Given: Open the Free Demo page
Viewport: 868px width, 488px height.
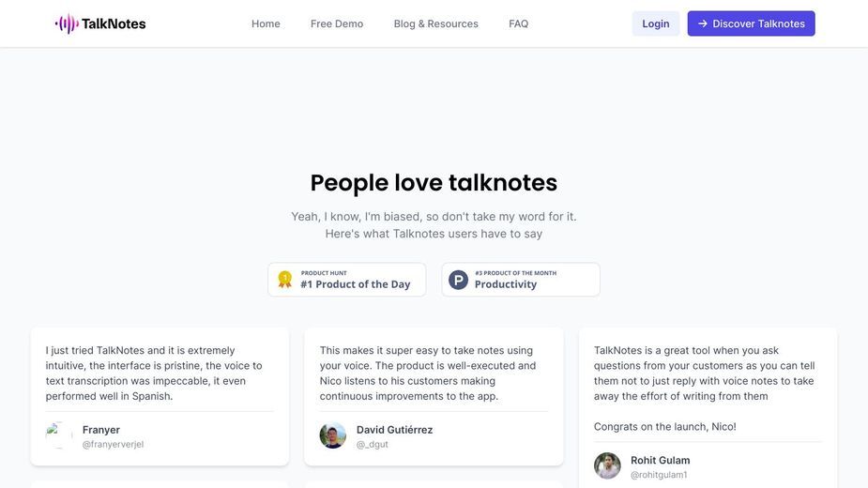Looking at the screenshot, I should tap(337, 23).
